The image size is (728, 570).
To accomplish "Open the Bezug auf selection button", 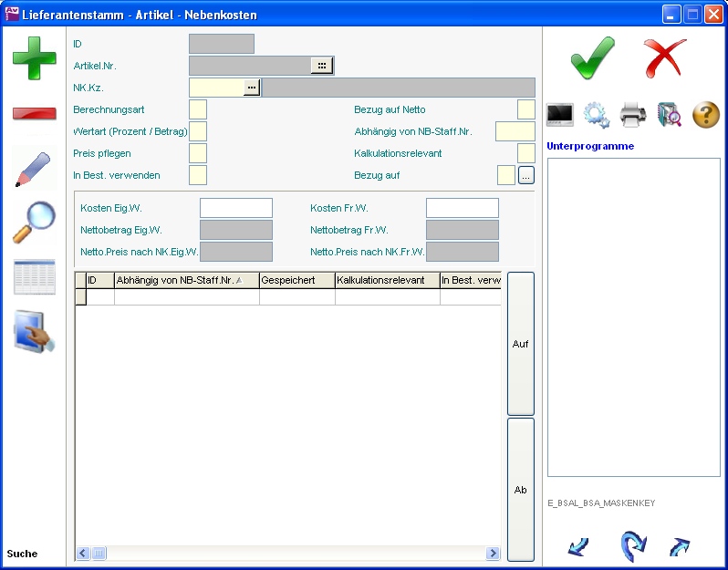I will (526, 175).
